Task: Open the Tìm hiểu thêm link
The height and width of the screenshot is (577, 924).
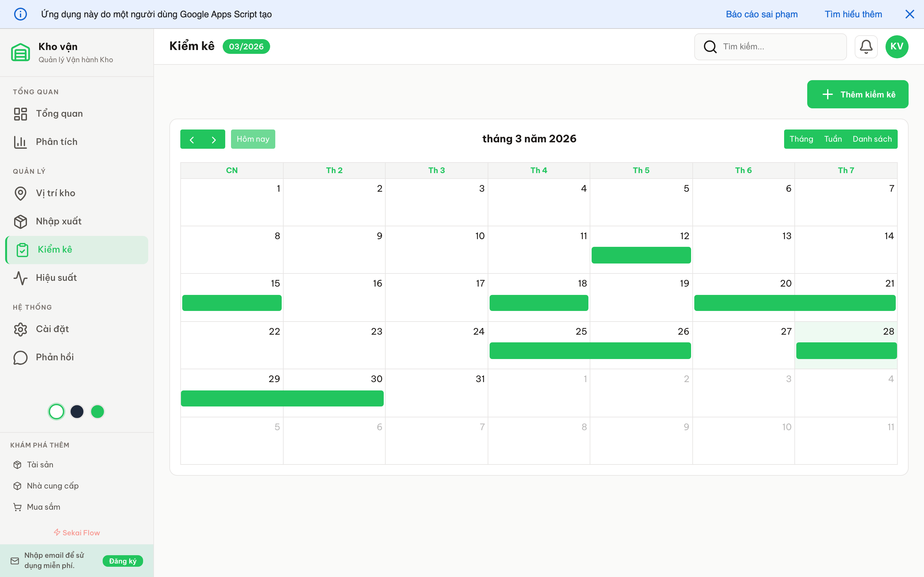Action: [x=853, y=14]
